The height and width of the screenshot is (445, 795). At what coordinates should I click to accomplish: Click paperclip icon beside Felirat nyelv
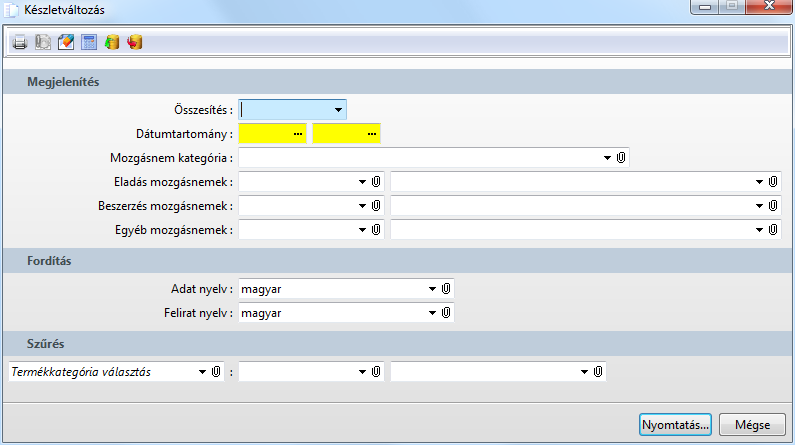click(446, 313)
